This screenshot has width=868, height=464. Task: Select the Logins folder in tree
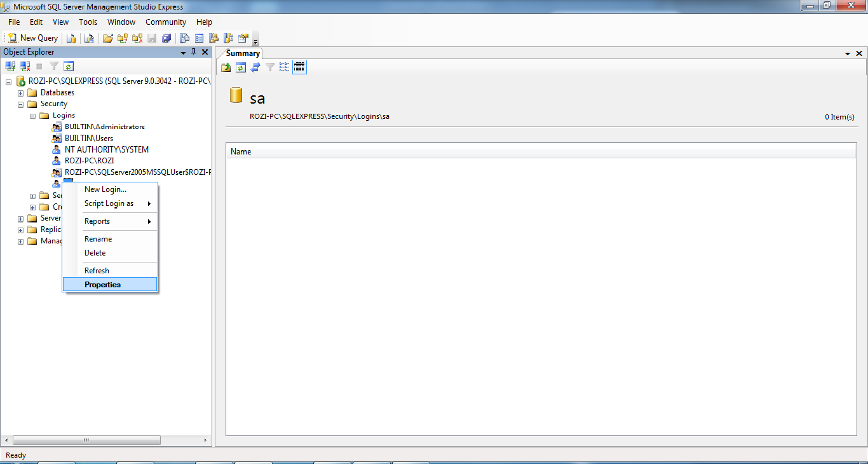pyautogui.click(x=64, y=116)
